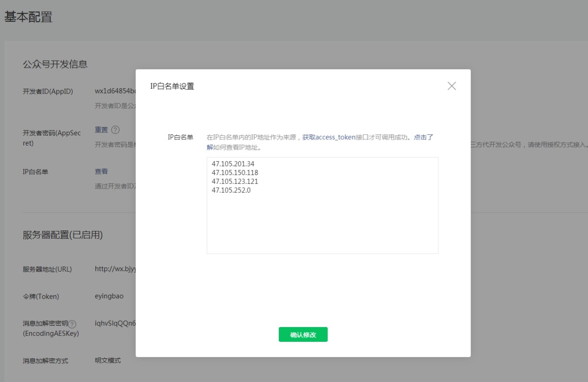Click the 服务器配置(已启用) section heading

[63, 235]
